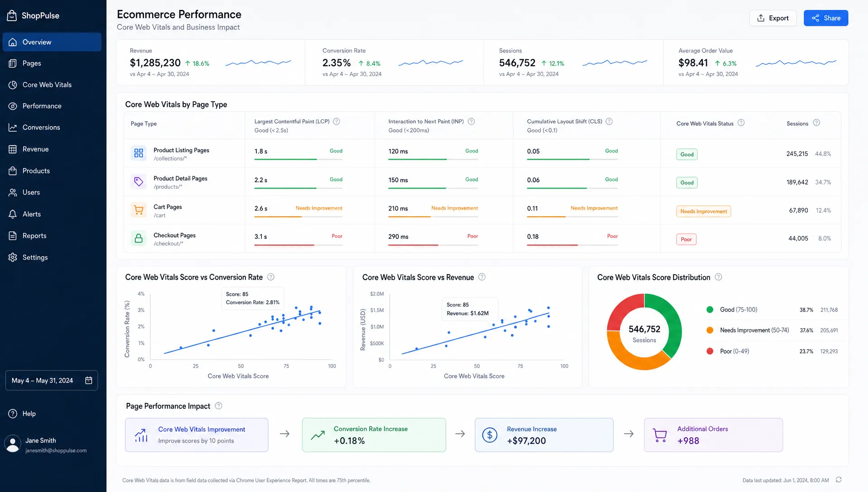
Task: Click the Needs Improvement status badge for Cart
Action: (x=703, y=211)
